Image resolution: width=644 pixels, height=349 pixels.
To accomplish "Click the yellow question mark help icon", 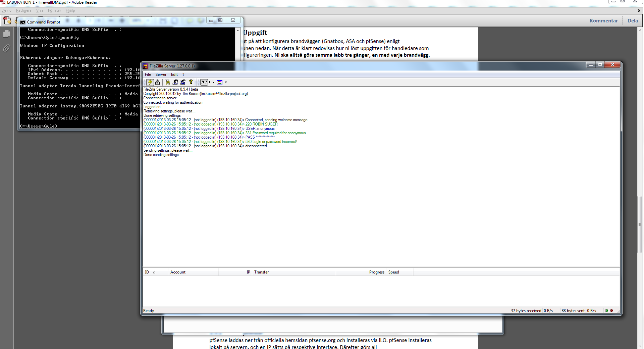I will pos(191,82).
